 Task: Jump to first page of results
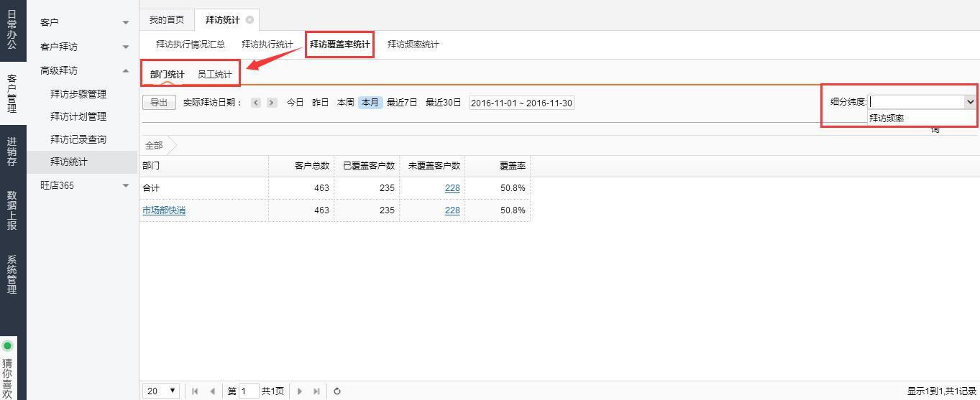point(195,391)
